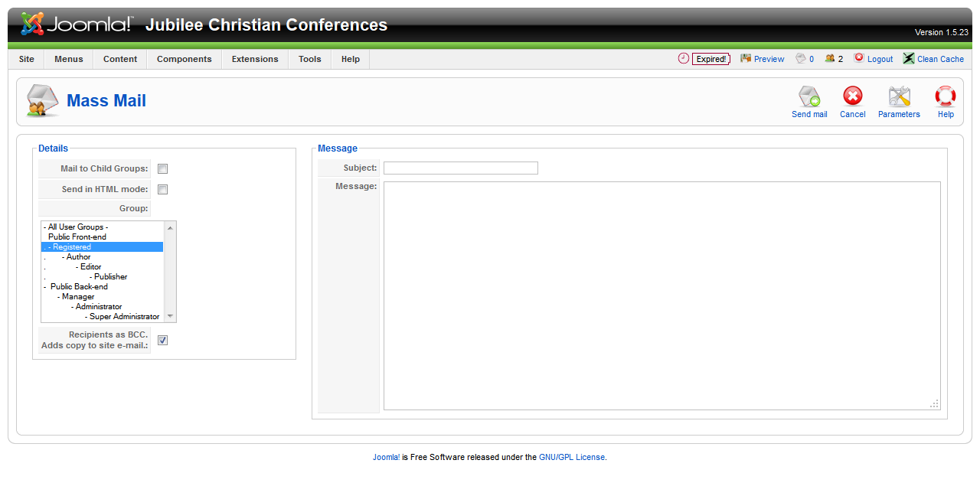Select the Editor group

point(103,266)
